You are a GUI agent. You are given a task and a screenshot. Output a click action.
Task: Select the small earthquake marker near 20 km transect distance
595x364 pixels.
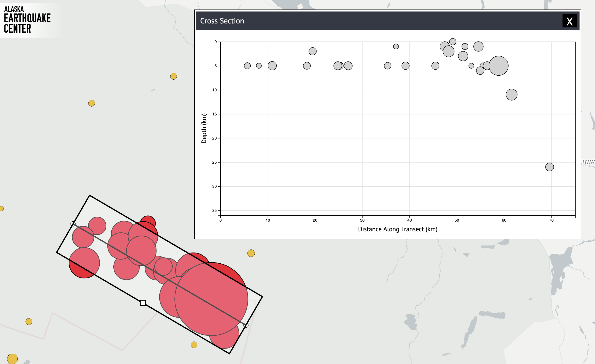coord(313,51)
